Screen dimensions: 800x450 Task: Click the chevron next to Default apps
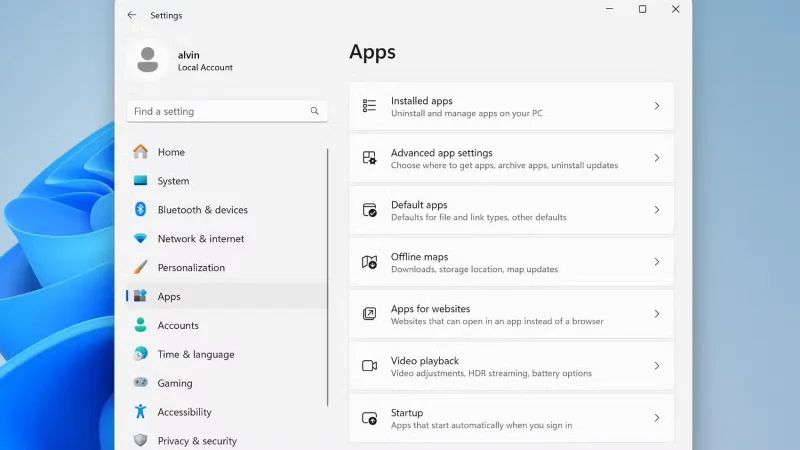(x=656, y=210)
